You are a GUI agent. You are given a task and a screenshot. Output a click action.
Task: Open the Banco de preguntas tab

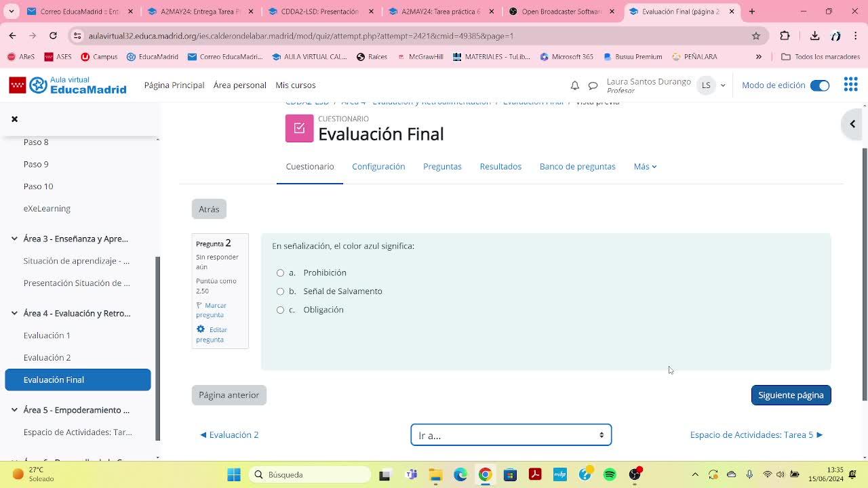pos(578,167)
